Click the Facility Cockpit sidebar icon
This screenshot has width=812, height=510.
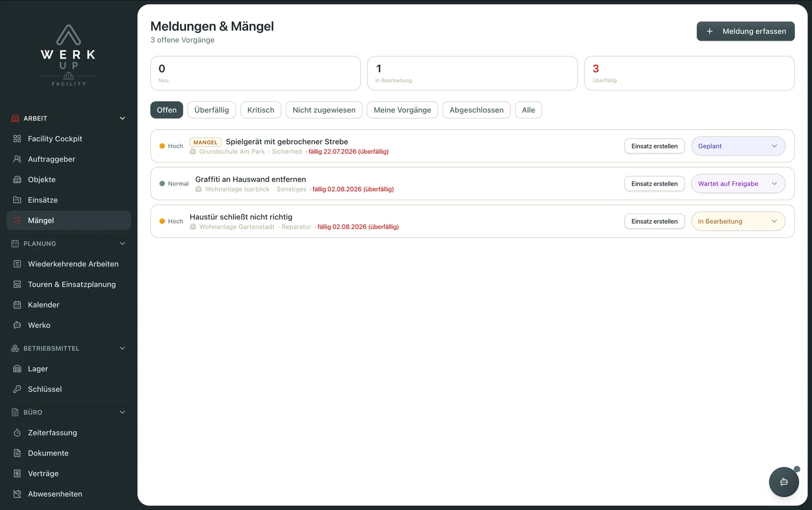pyautogui.click(x=17, y=139)
